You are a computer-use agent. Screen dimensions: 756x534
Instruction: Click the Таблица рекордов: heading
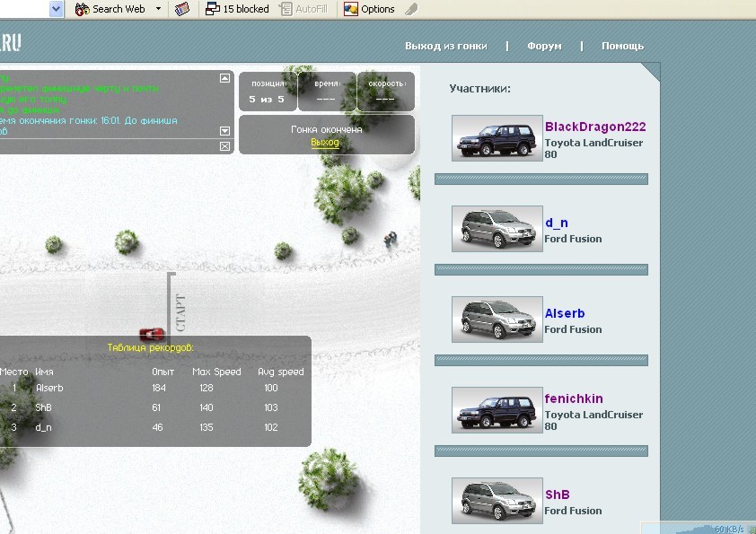tap(151, 347)
